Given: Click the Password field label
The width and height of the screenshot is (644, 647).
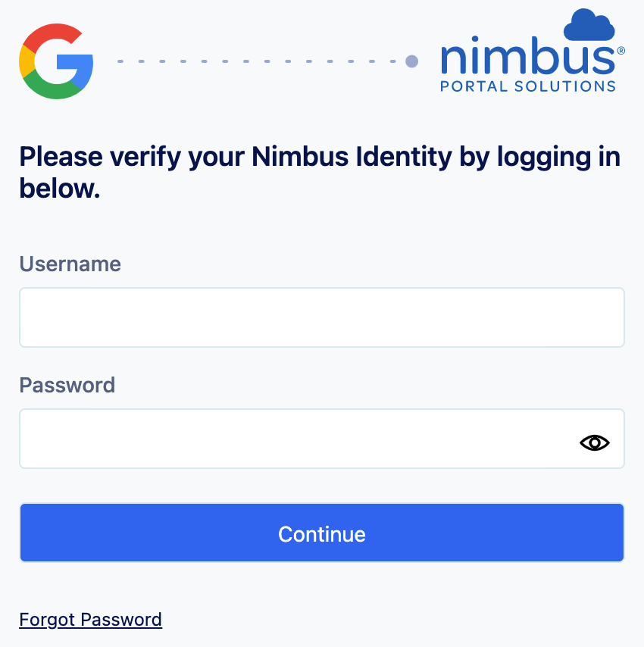Looking at the screenshot, I should point(67,385).
